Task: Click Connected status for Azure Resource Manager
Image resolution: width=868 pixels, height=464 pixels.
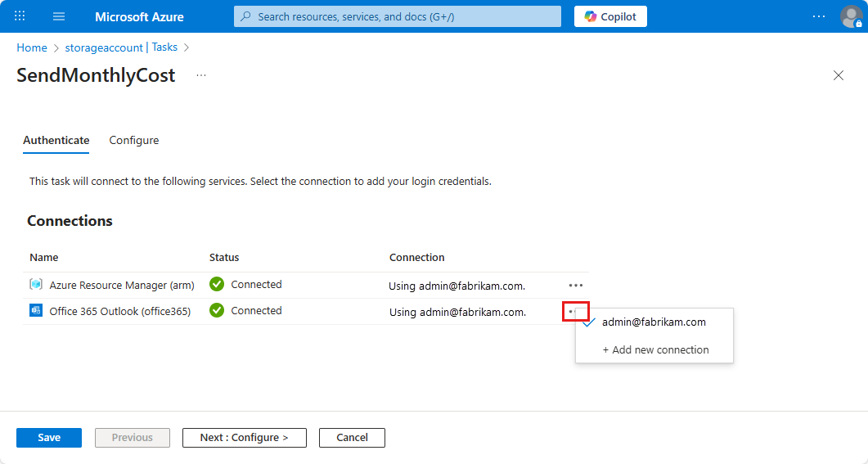Action: point(256,285)
